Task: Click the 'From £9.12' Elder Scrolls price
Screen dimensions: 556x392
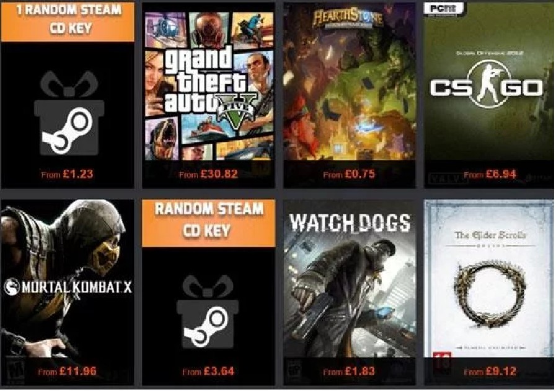Action: (490, 371)
